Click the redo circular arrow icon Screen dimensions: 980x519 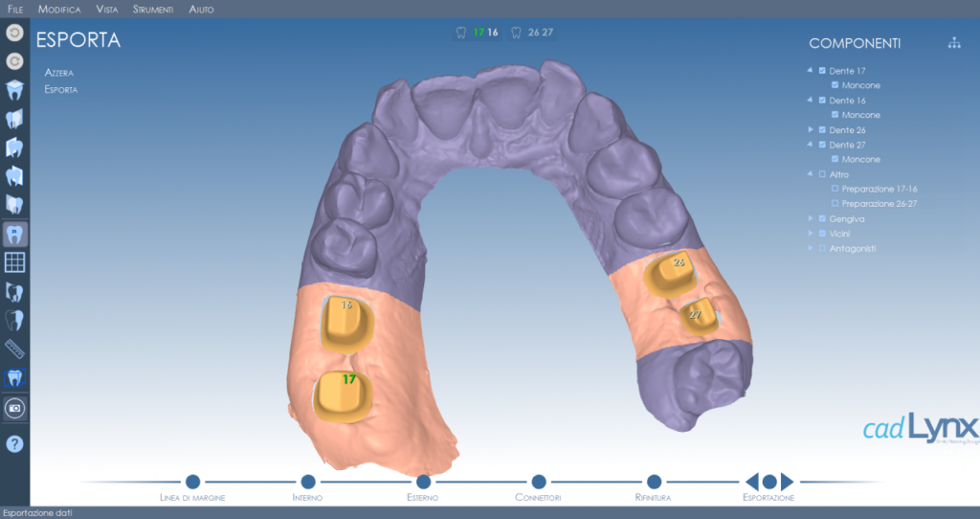[x=14, y=61]
